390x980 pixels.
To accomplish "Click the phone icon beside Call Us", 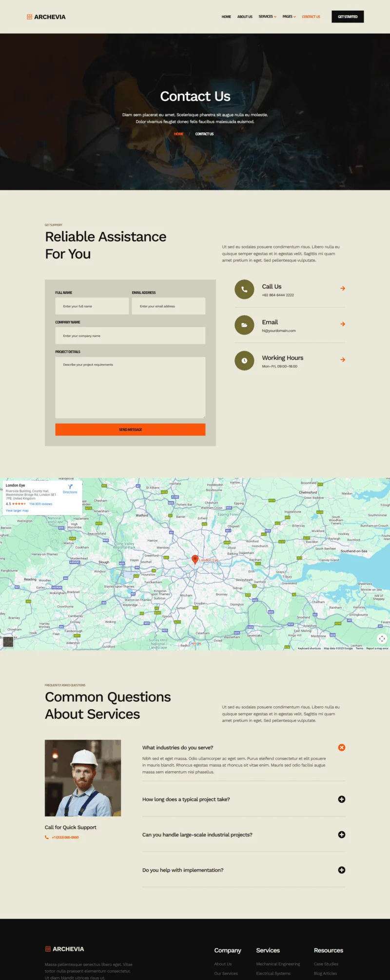I will (244, 289).
